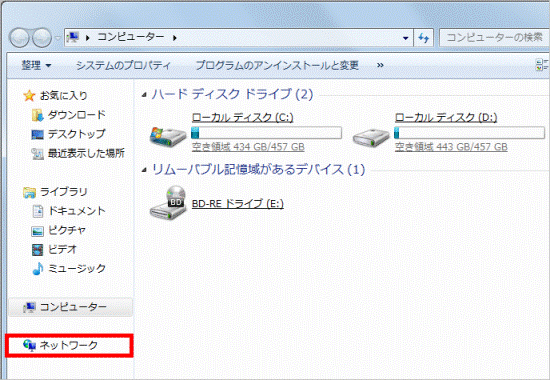Collapse the リムーバブル記憶域があるデバイス group

click(144, 171)
